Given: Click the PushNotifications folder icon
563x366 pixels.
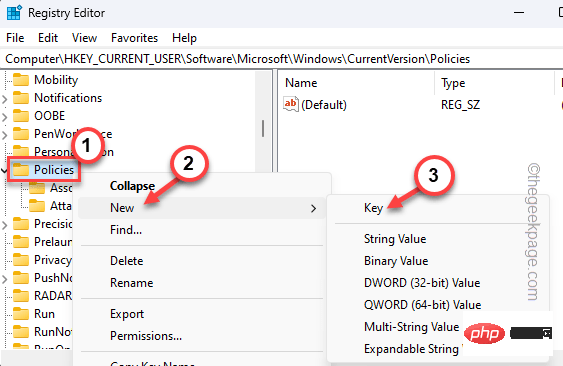Looking at the screenshot, I should pyautogui.click(x=21, y=278).
